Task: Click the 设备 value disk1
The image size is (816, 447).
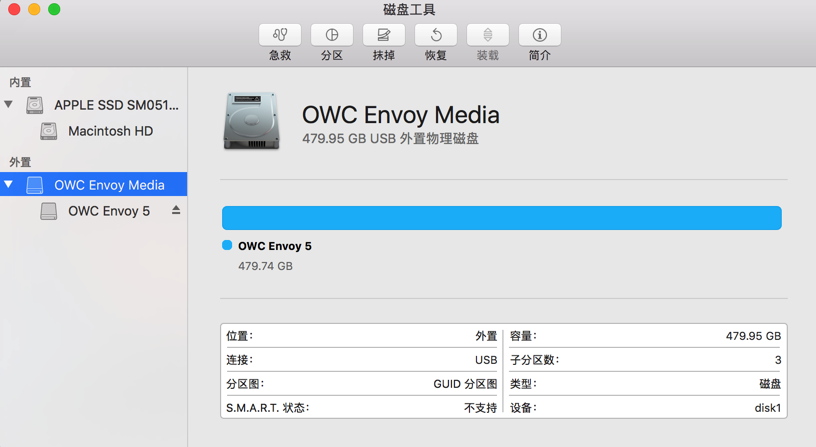Action: click(768, 408)
